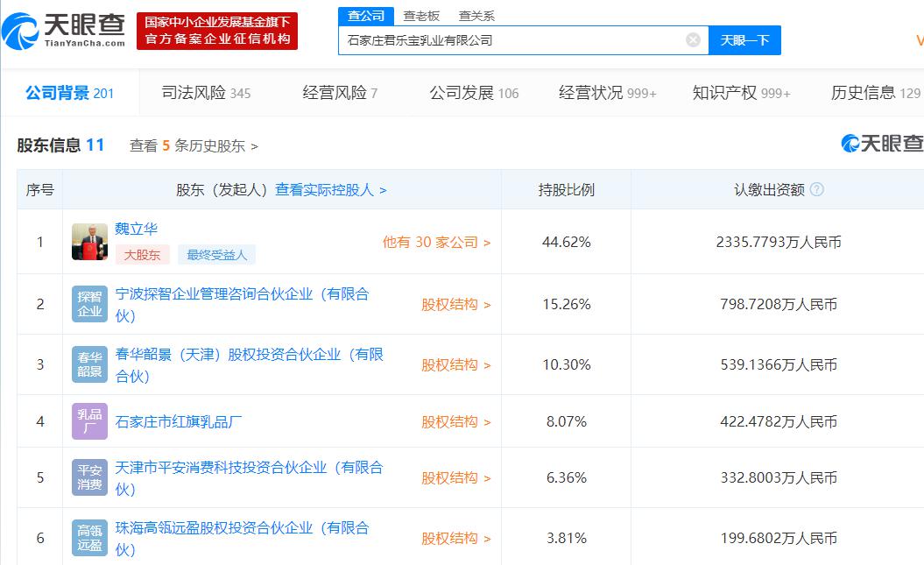Open the 司法风险 tab
Viewport: 924px width, 565px height.
pyautogui.click(x=206, y=93)
